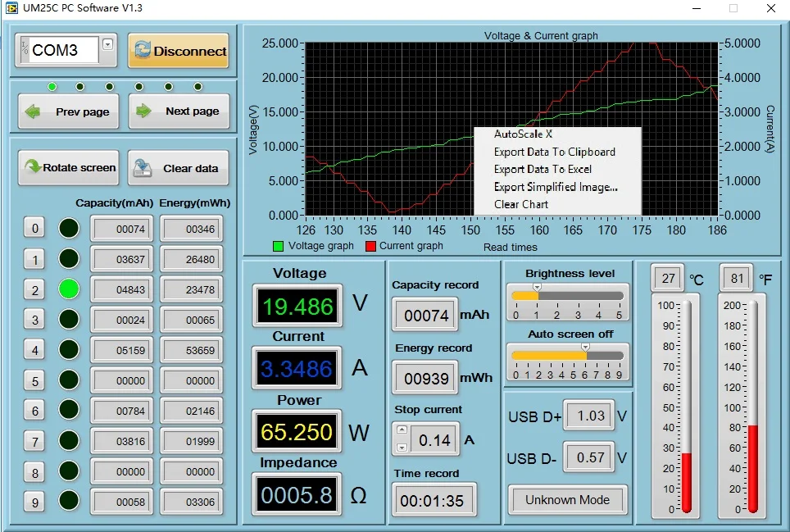Toggle the group 1 indicator LED
Screen dimensions: 790x532
[69, 258]
